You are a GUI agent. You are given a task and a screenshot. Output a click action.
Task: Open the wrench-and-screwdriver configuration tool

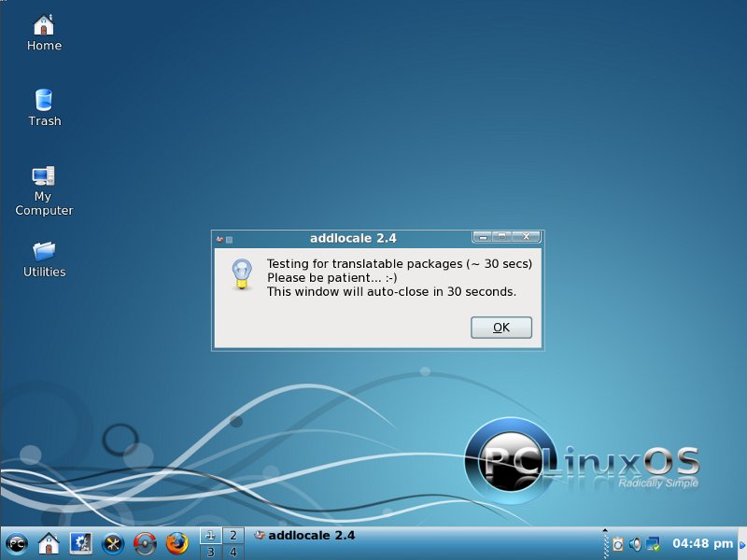(113, 543)
